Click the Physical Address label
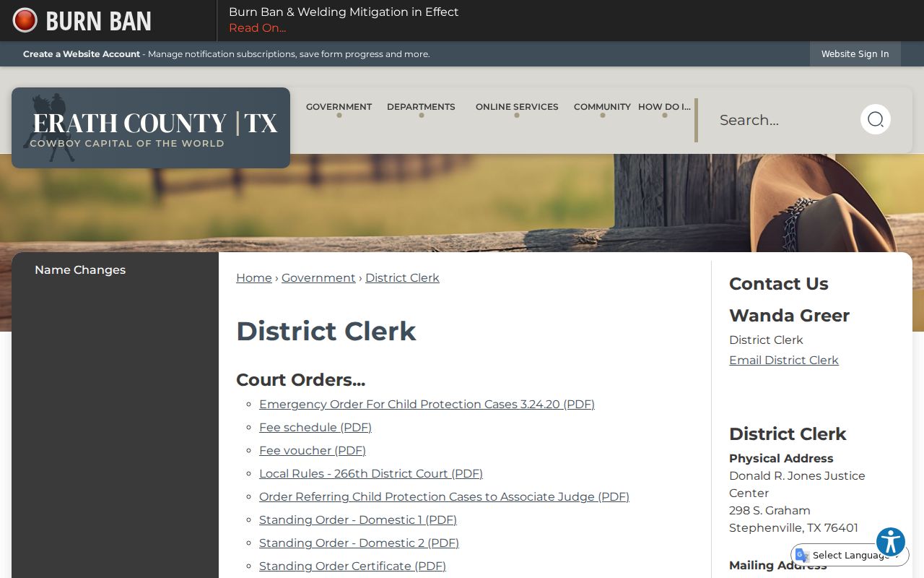 pyautogui.click(x=781, y=459)
